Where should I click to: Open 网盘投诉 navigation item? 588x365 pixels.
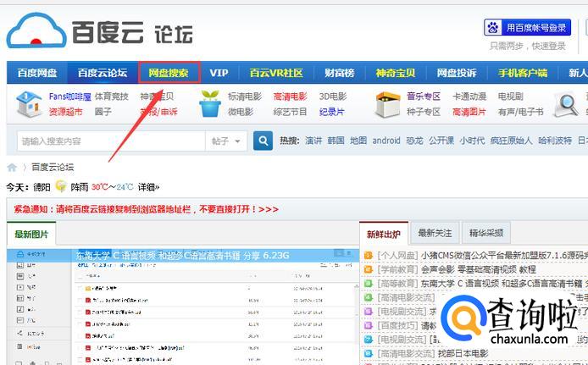click(x=457, y=73)
